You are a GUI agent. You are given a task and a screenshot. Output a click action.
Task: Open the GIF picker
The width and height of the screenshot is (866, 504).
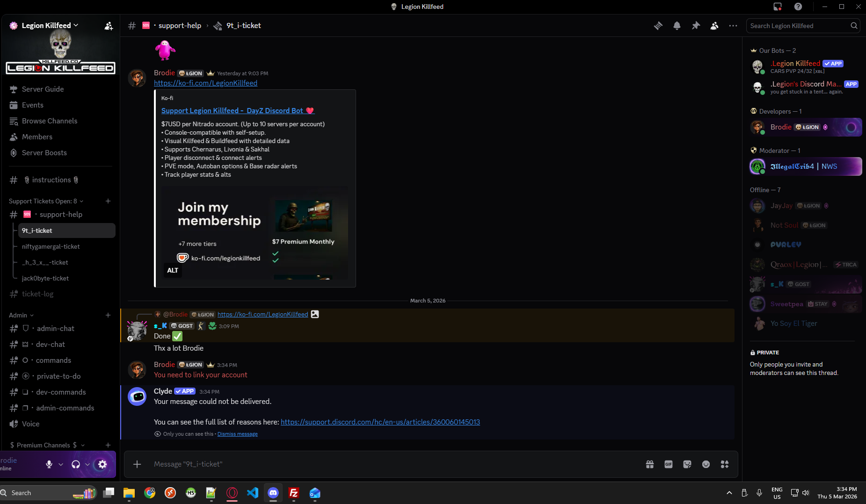click(669, 464)
